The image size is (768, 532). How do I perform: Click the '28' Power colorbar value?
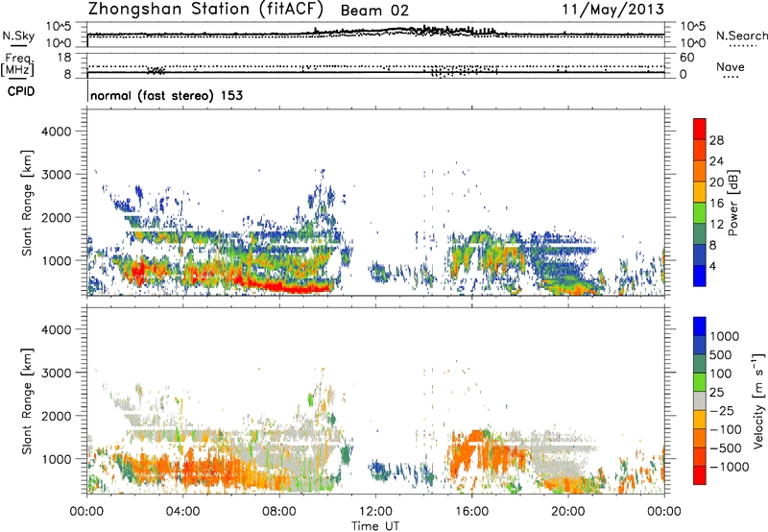(x=716, y=140)
